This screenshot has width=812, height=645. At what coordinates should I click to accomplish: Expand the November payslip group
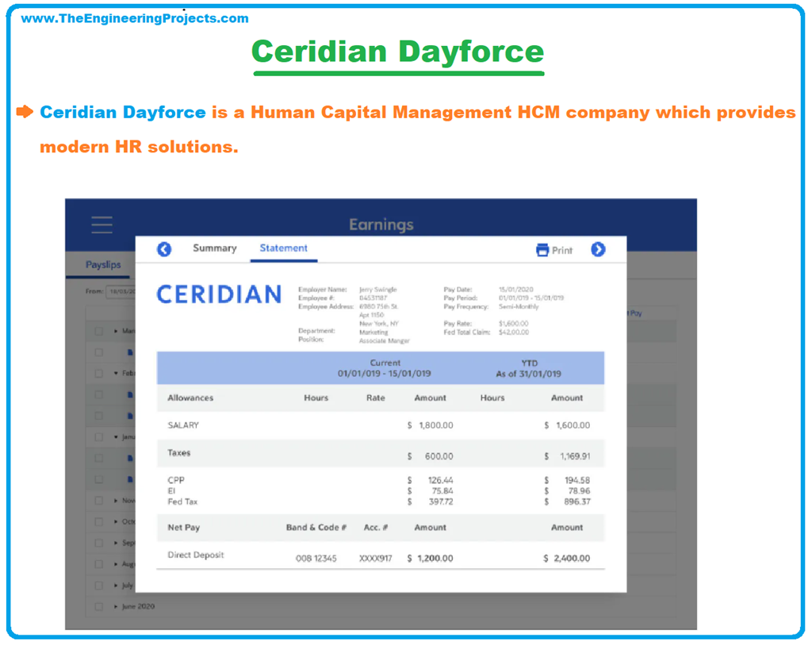pyautogui.click(x=115, y=498)
